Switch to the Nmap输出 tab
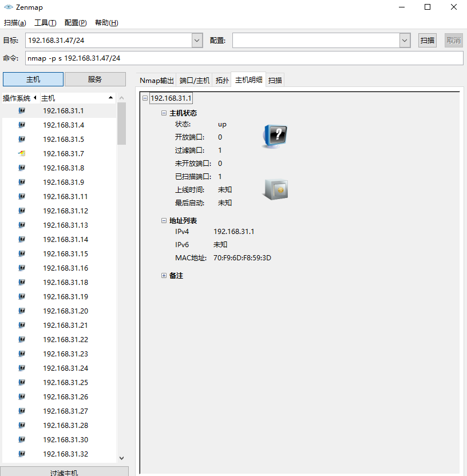This screenshot has width=467, height=476. pos(156,80)
